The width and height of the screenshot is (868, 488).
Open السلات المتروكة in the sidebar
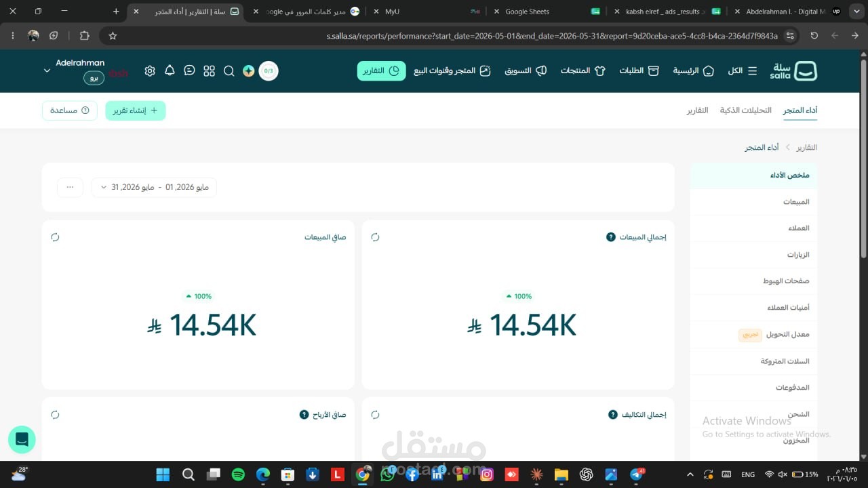(754, 361)
